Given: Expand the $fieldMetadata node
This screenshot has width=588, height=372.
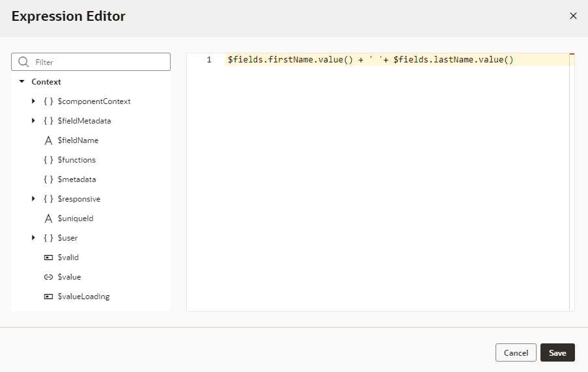Looking at the screenshot, I should (x=33, y=121).
